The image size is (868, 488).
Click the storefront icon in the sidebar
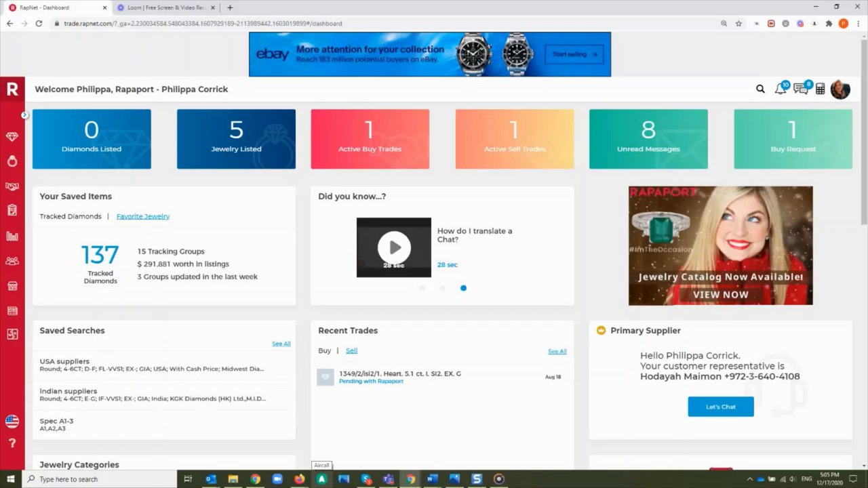coord(12,286)
